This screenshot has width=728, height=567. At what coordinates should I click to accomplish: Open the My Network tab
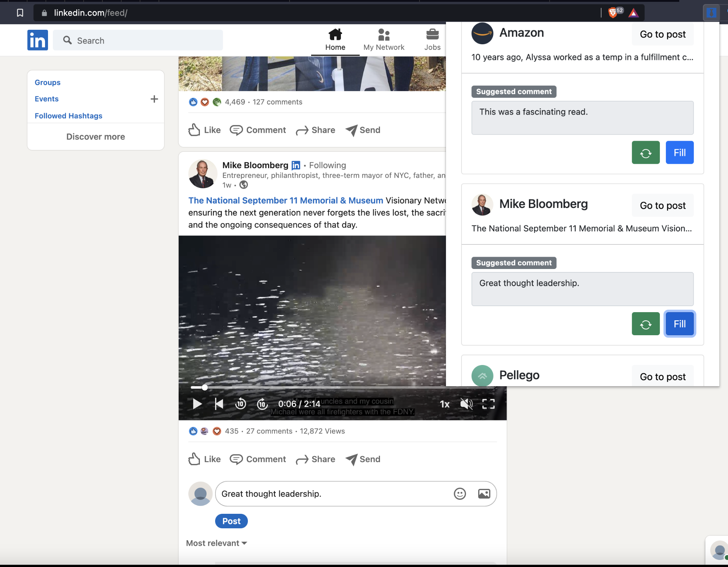click(x=384, y=40)
